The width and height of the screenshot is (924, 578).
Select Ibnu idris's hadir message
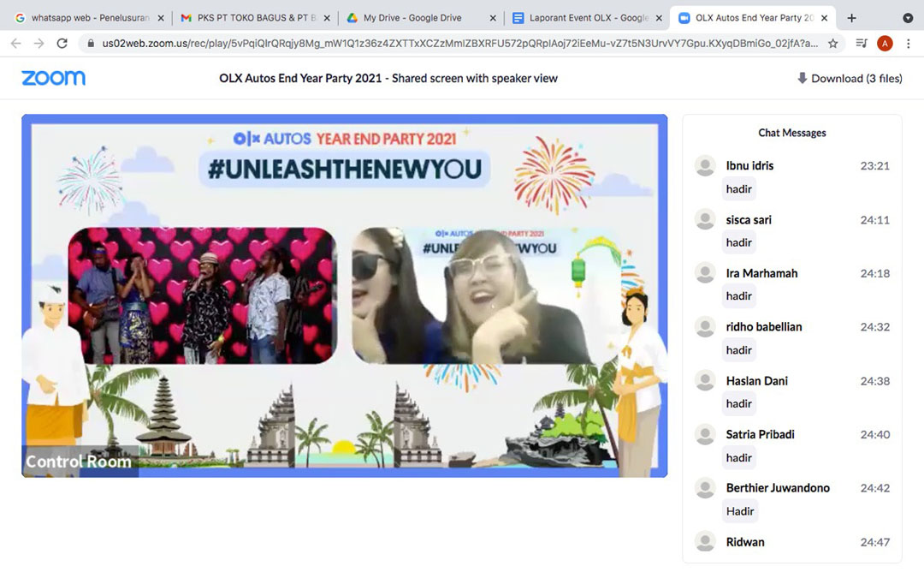pyautogui.click(x=739, y=188)
